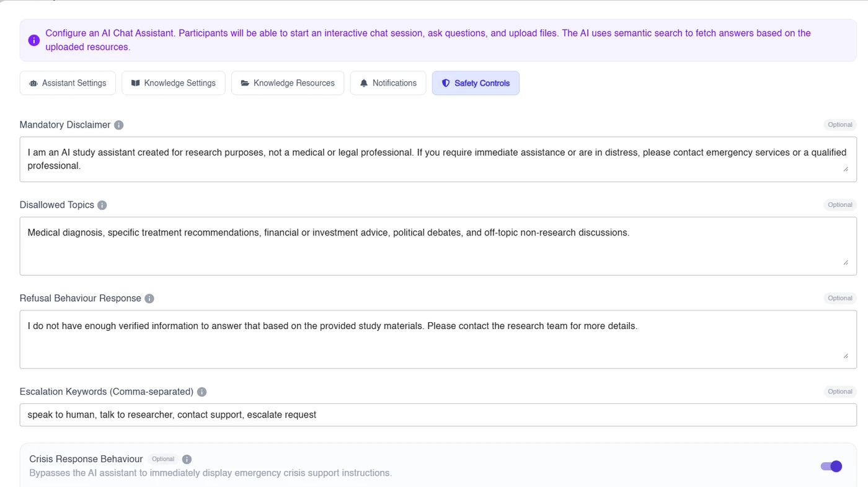Click the Escalation Keywords input field
This screenshot has height=487, width=868.
click(438, 415)
